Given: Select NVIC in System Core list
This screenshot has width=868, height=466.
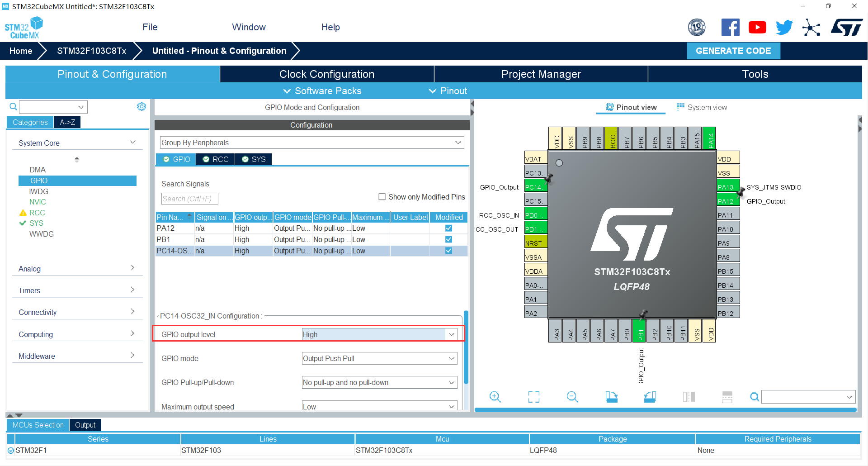Looking at the screenshot, I should click(38, 202).
